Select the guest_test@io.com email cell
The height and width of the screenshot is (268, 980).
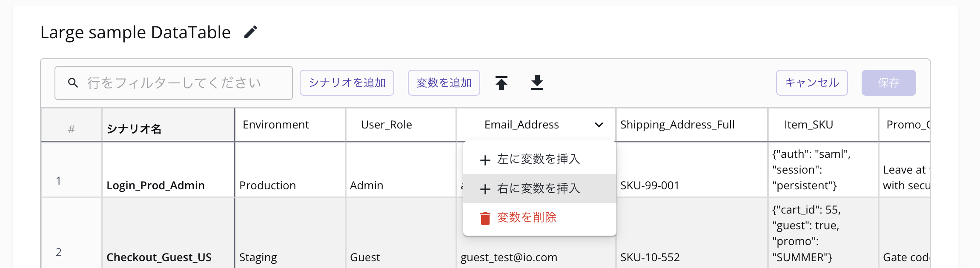coord(509,257)
